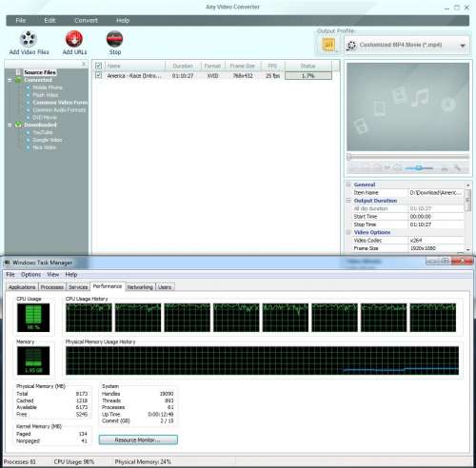This screenshot has width=476, height=468.
Task: Open Task Manager File menu
Action: click(x=10, y=274)
